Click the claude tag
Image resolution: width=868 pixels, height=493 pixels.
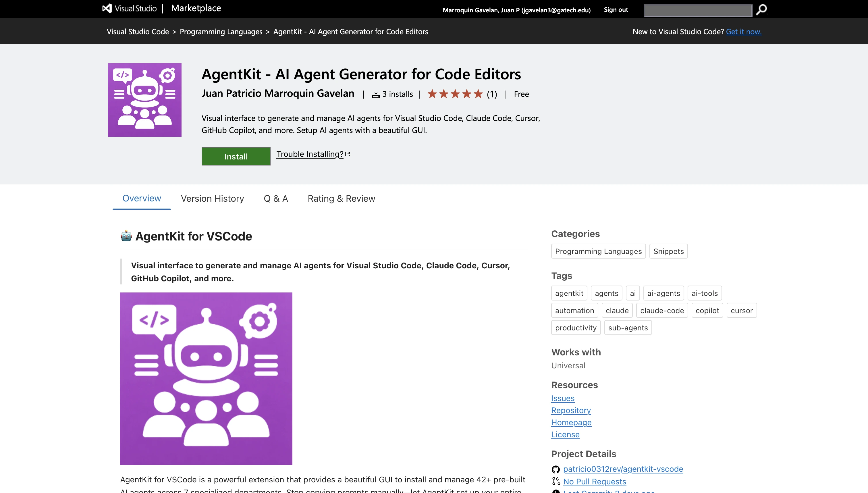click(x=617, y=311)
